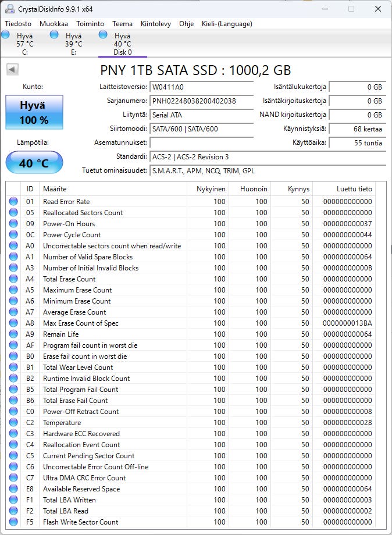Open the Muokkaa menu
The width and height of the screenshot is (392, 535).
54,24
